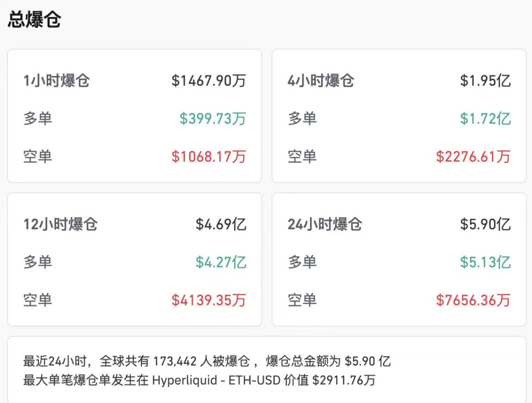Viewport: 532px width, 403px height.
Task: Click the 总爆仓 section heading
Action: [x=34, y=20]
